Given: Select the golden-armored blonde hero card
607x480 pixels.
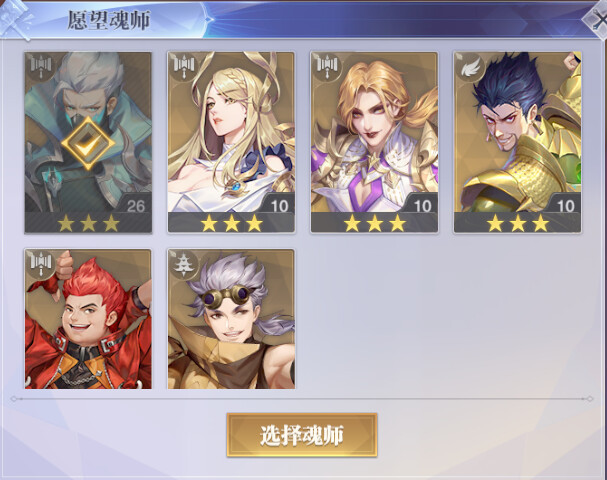Looking at the screenshot, I should [374, 142].
